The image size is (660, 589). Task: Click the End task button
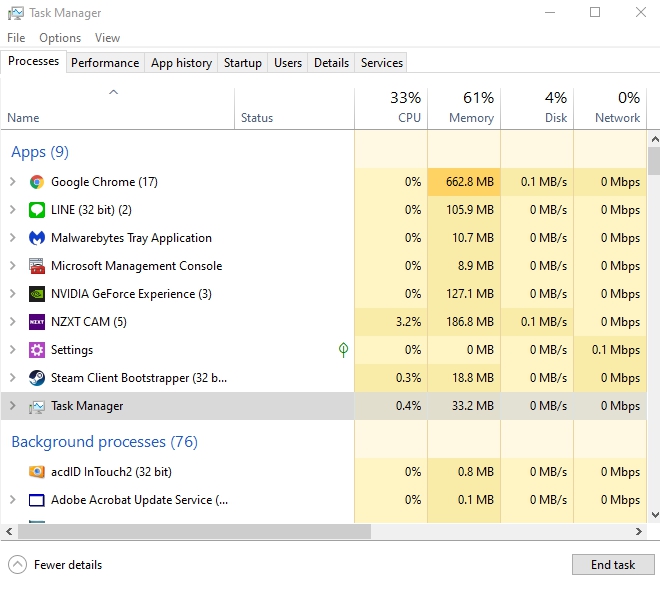click(613, 565)
